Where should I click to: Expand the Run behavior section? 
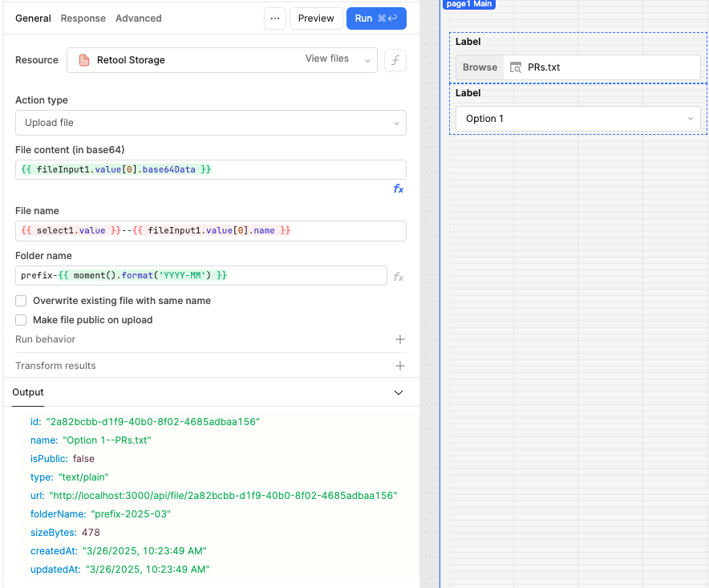(x=211, y=339)
